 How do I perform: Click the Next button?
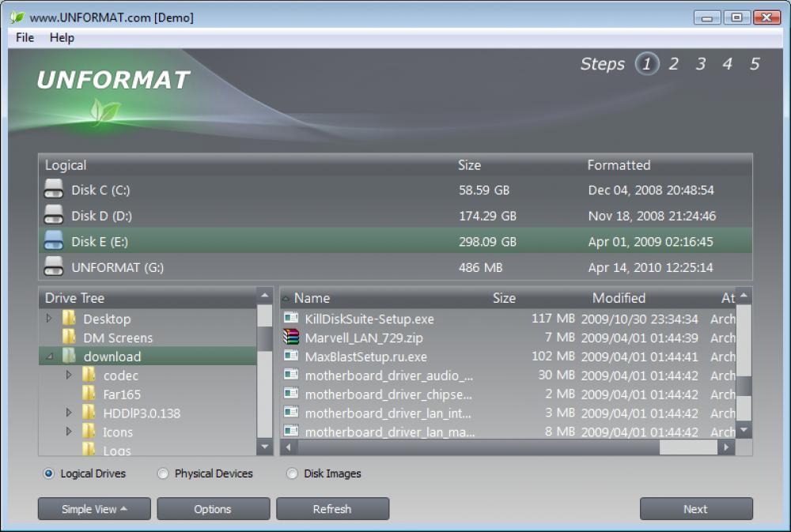coord(695,509)
